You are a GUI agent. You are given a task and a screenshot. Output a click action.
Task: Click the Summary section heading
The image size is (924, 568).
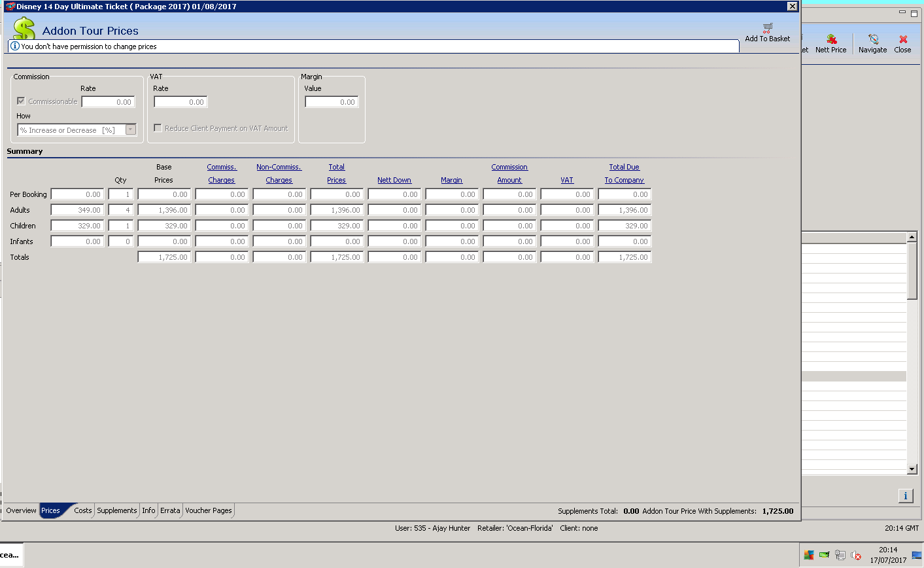(25, 151)
